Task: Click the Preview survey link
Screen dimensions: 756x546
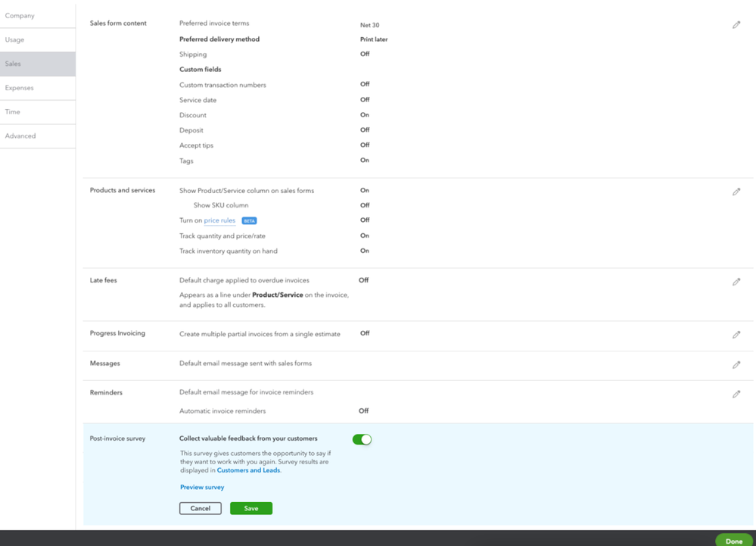Action: click(x=202, y=487)
